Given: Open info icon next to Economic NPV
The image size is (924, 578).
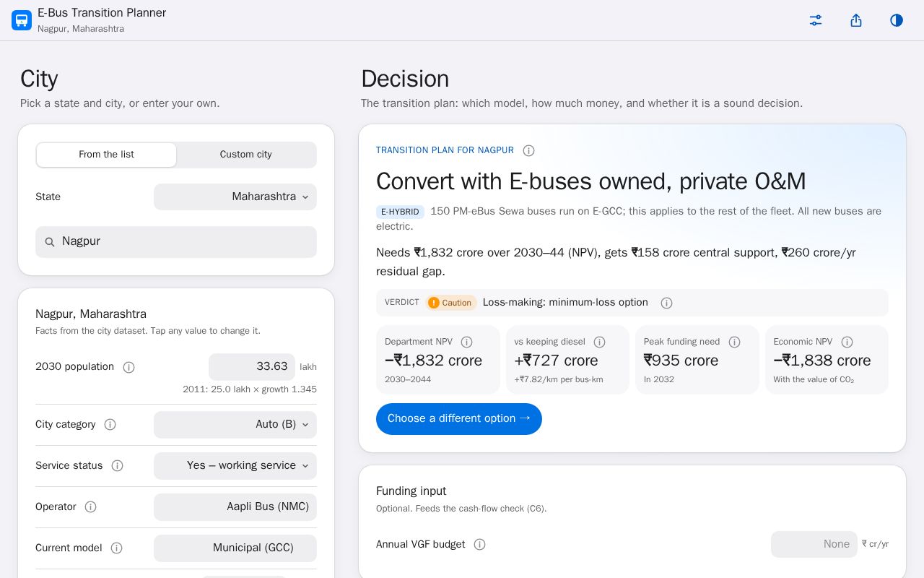Looking at the screenshot, I should (x=847, y=342).
